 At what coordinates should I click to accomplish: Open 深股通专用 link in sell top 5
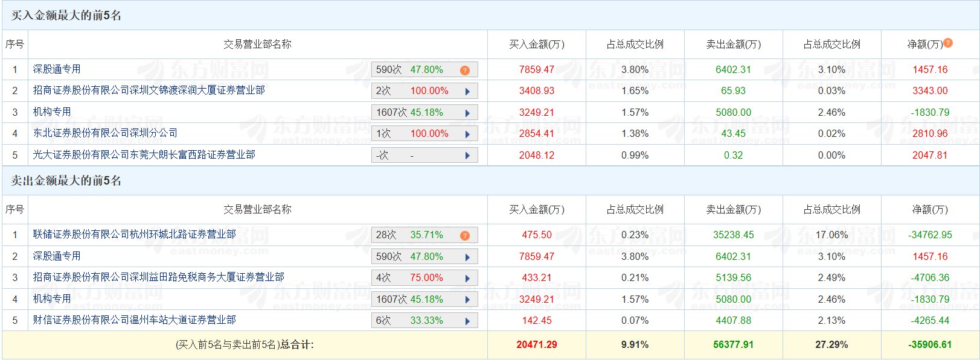coord(57,256)
